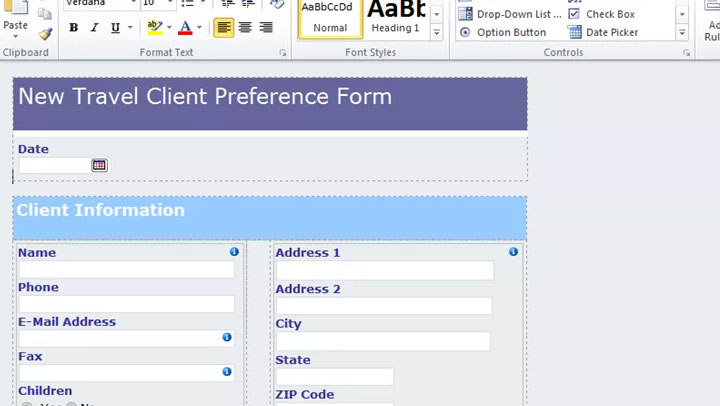Align text to the right
This screenshot has height=406, width=720.
click(x=266, y=28)
